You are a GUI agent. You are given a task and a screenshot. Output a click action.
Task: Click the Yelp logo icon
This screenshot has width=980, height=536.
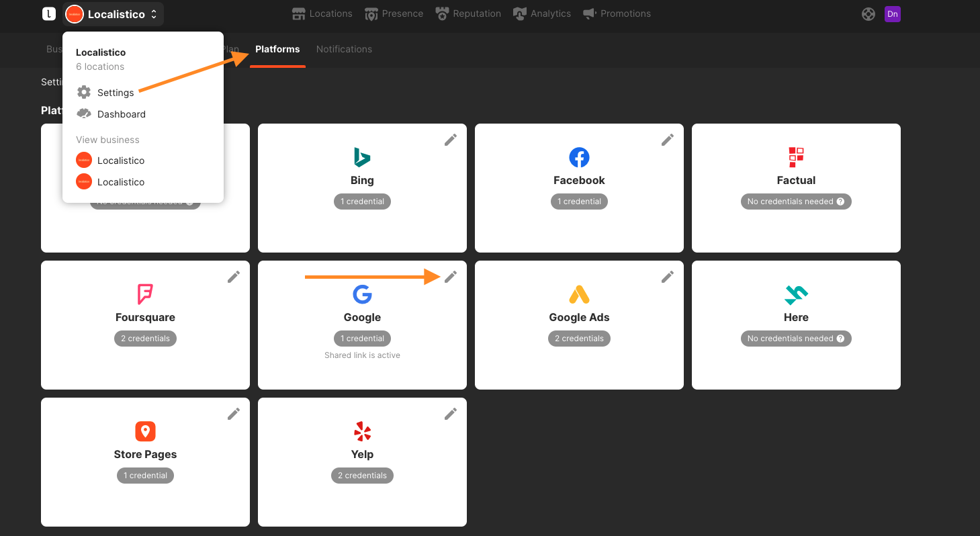[x=362, y=431]
